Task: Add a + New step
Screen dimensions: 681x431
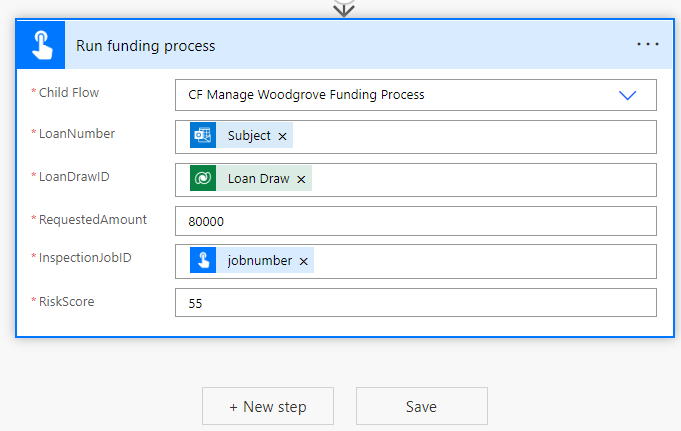Action: click(x=268, y=407)
